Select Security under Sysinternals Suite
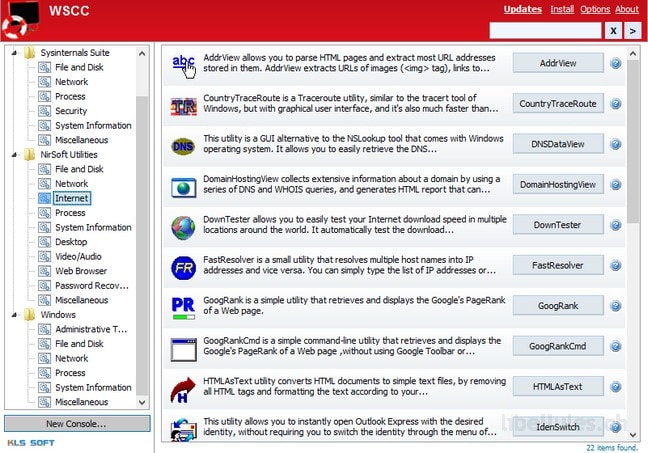The image size is (648, 453). tap(71, 111)
